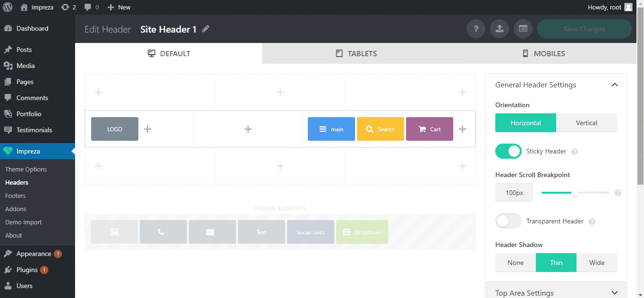
Task: Toggle the Transparent Header switch
Action: (x=508, y=221)
